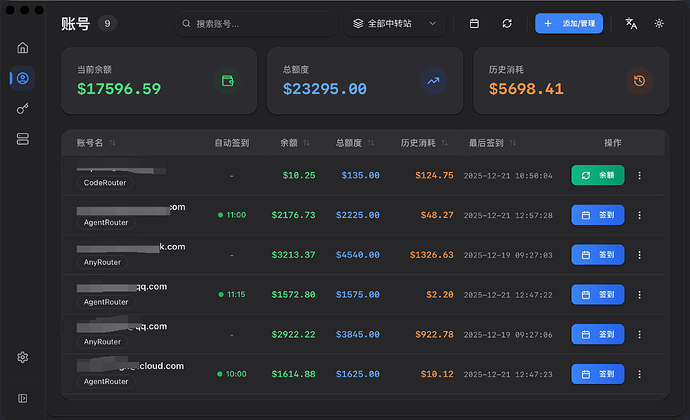Viewport: 690px width, 420px height.
Task: Click the wallet icon in current balance card
Action: click(x=228, y=81)
